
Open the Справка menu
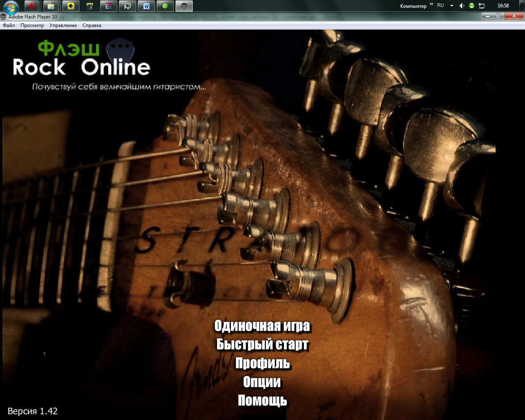pos(92,25)
